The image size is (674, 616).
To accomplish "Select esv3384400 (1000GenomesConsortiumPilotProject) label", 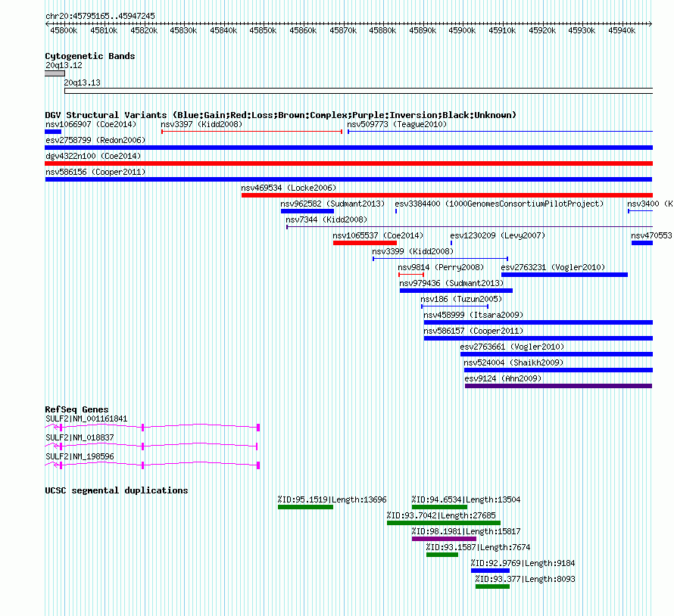I will click(x=499, y=204).
